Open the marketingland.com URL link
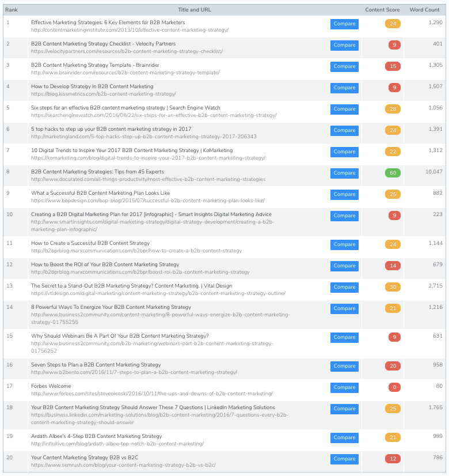Viewport: 449px width, 476px height. coord(143,137)
